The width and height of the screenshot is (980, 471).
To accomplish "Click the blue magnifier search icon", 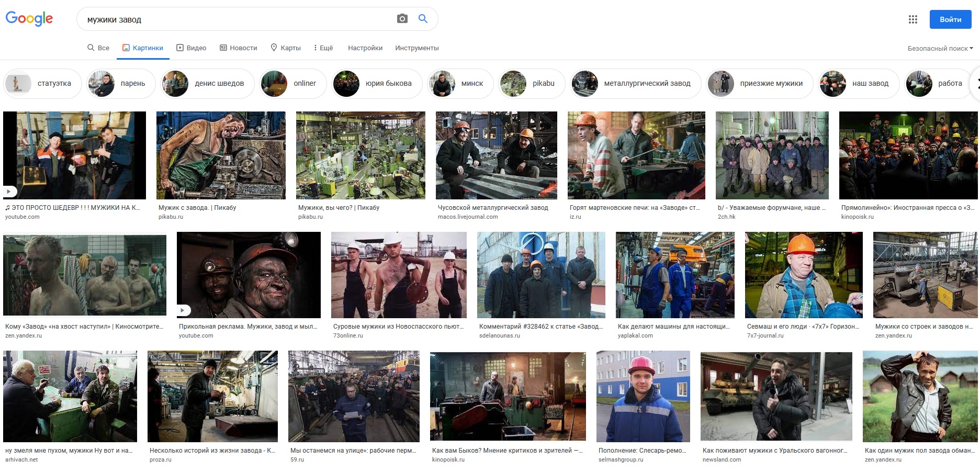I will coord(423,19).
